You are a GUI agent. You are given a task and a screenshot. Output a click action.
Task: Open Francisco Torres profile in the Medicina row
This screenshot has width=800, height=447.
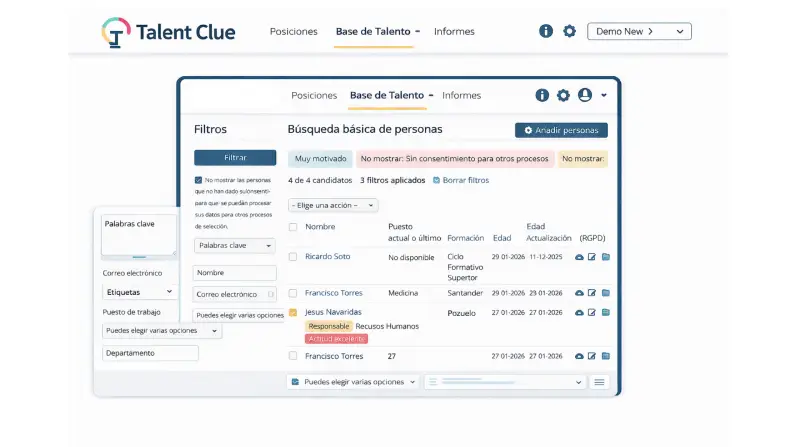(334, 293)
